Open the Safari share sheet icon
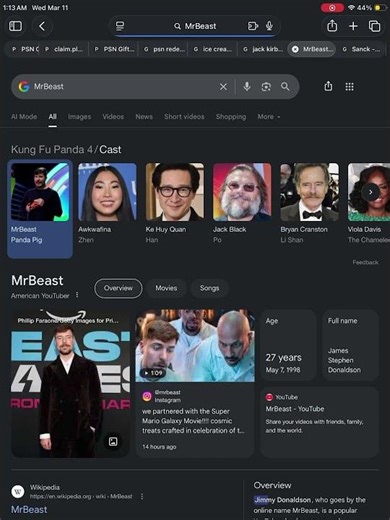 point(332,26)
